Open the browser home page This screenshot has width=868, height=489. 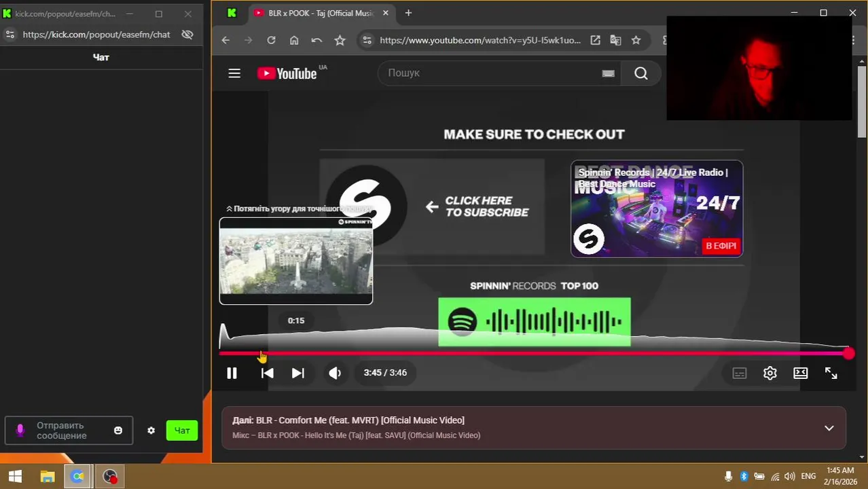click(x=294, y=40)
